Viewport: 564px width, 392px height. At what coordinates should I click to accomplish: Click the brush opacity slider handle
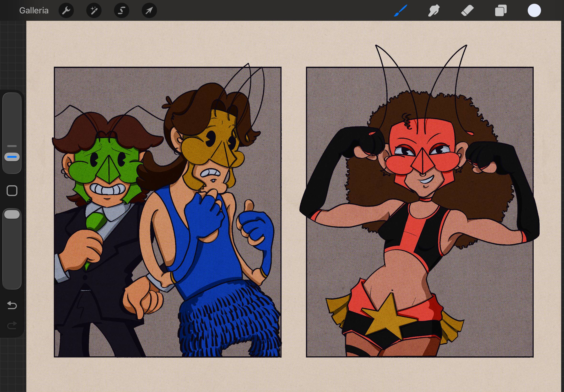point(12,214)
